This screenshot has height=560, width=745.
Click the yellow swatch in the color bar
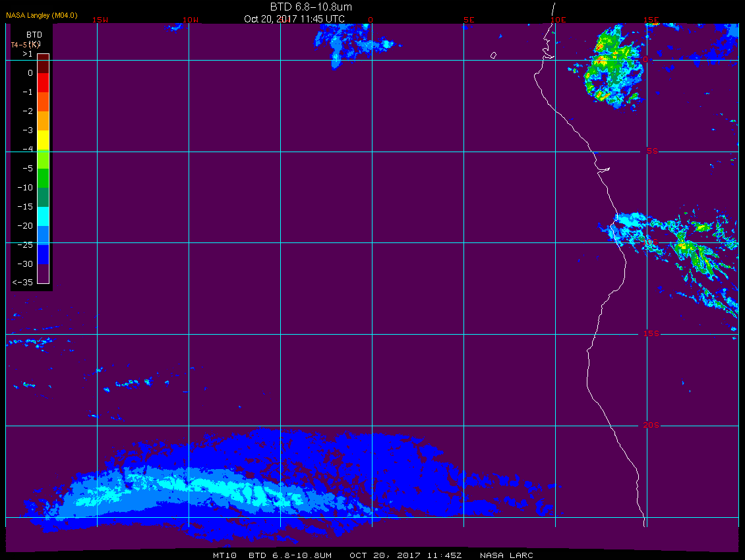tap(44, 140)
